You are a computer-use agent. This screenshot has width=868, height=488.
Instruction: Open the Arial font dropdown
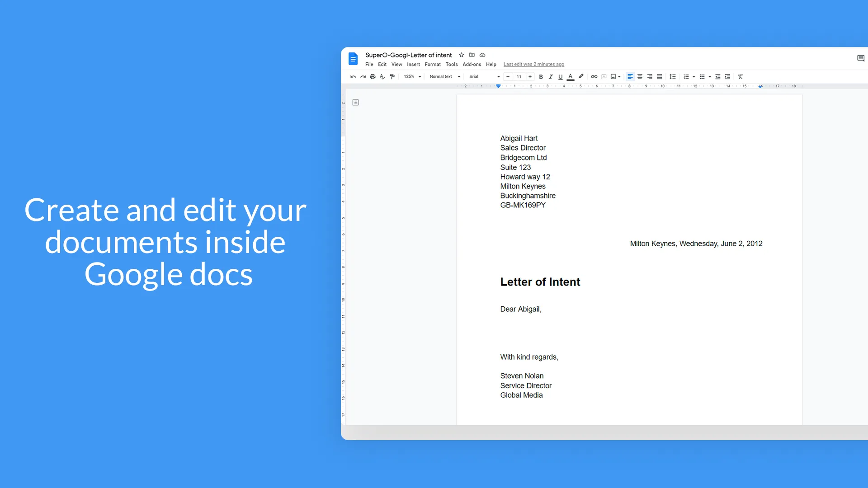tap(484, 77)
